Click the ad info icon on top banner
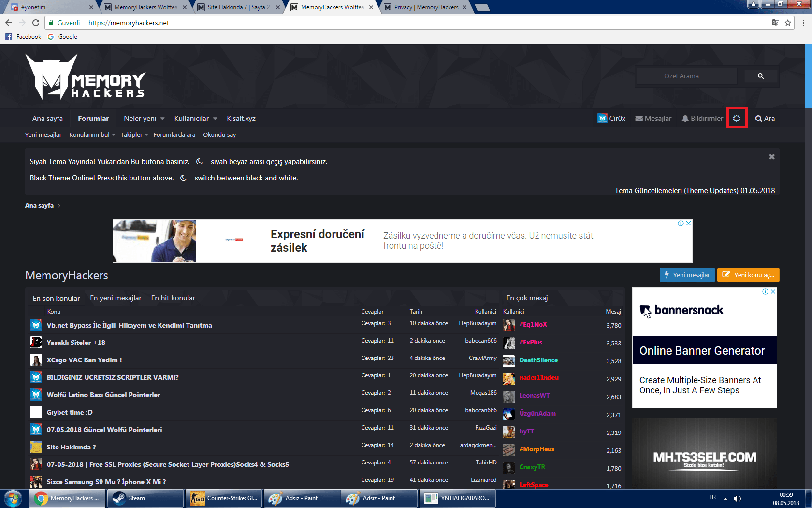Viewport: 812px width, 508px height. click(x=681, y=223)
